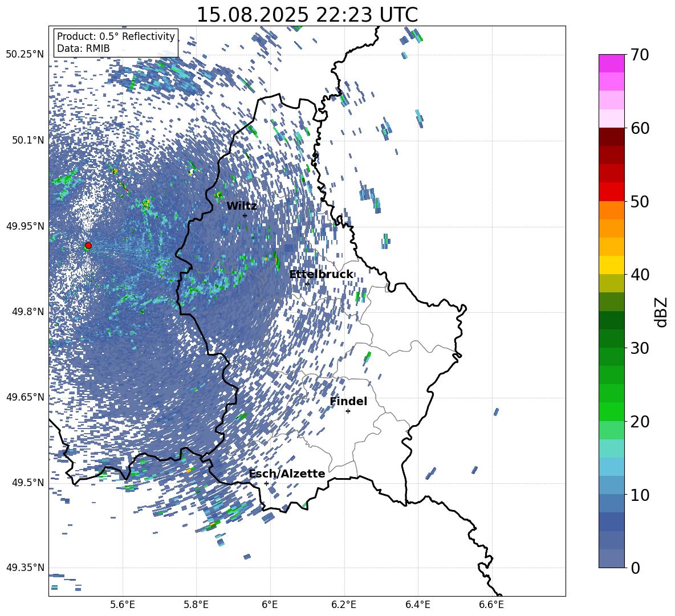Click the 'Product: 0.5° Reflectivity' legend text
The image size is (675, 616).
click(116, 36)
